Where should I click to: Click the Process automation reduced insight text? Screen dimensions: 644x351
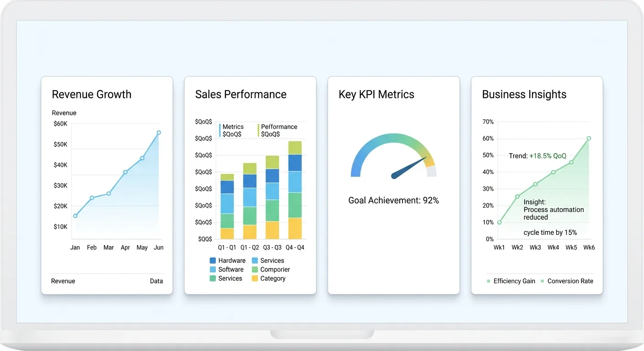click(554, 213)
